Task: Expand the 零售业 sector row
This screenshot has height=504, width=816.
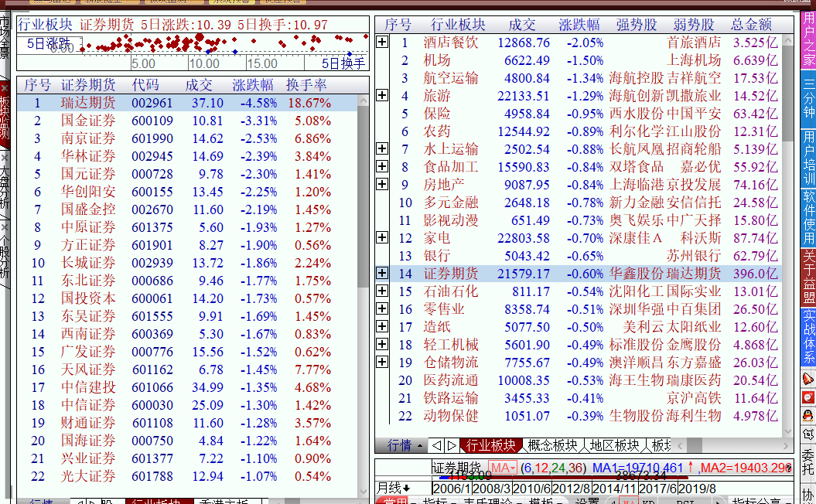Action: (x=382, y=308)
